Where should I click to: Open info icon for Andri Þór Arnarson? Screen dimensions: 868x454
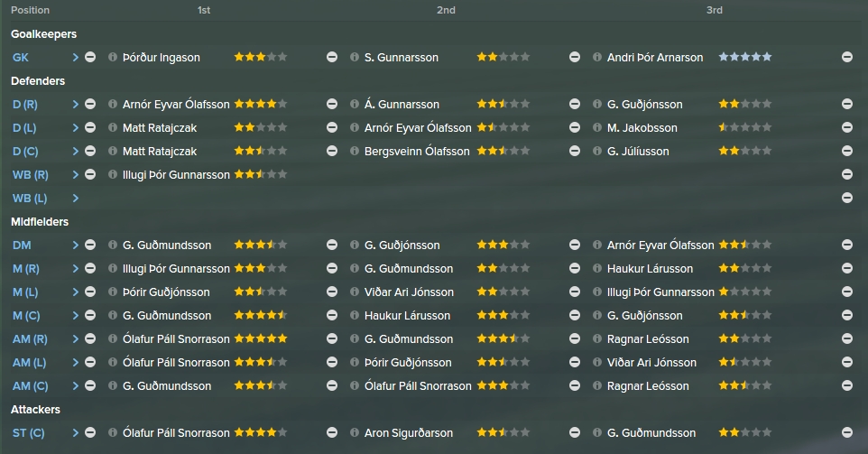tap(596, 57)
